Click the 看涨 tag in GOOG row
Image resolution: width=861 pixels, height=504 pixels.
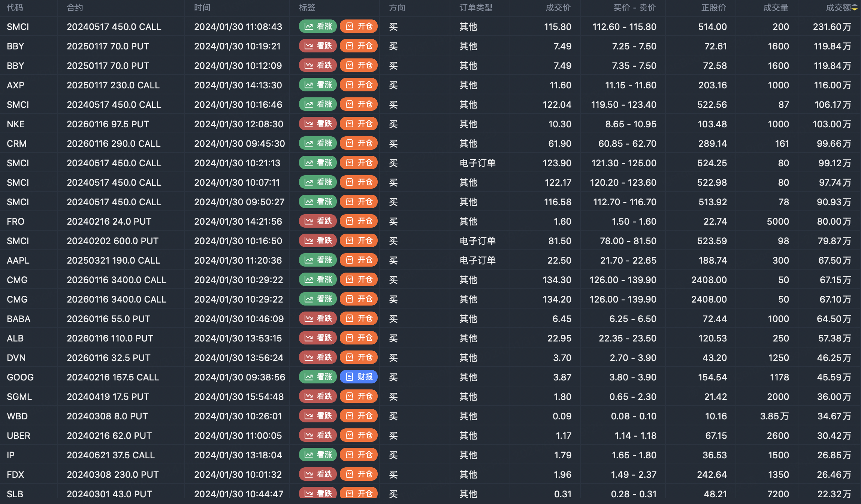pyautogui.click(x=318, y=377)
